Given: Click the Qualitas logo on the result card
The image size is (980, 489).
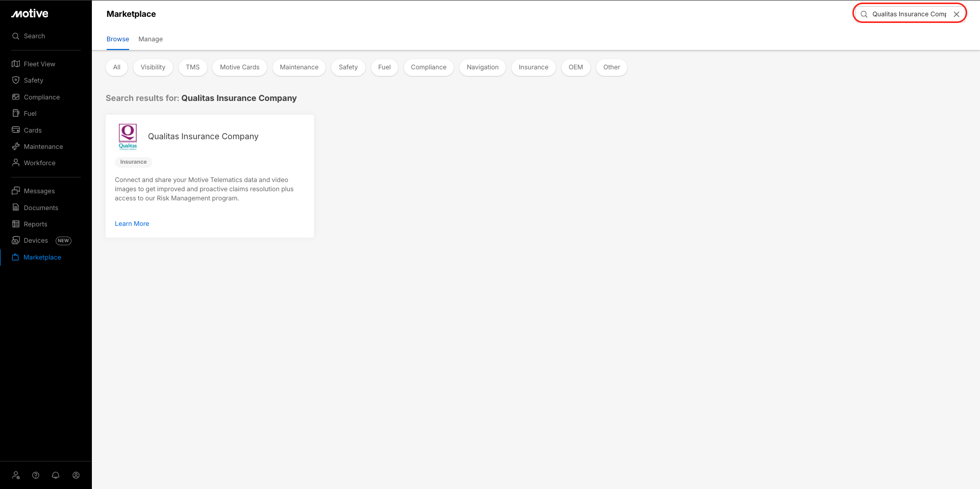Looking at the screenshot, I should (x=128, y=137).
